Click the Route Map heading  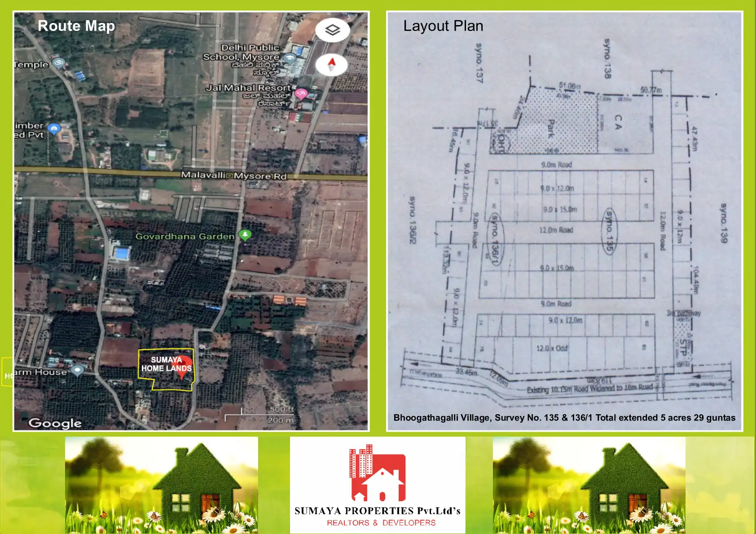click(76, 26)
